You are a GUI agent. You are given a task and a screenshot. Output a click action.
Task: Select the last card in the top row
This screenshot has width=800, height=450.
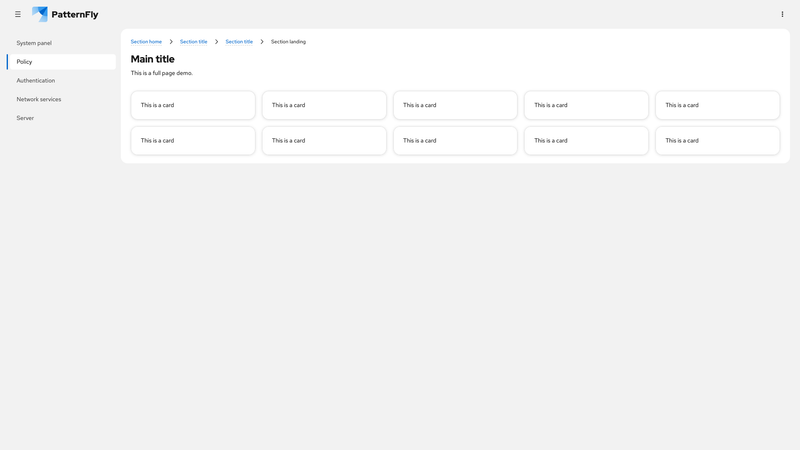point(717,105)
